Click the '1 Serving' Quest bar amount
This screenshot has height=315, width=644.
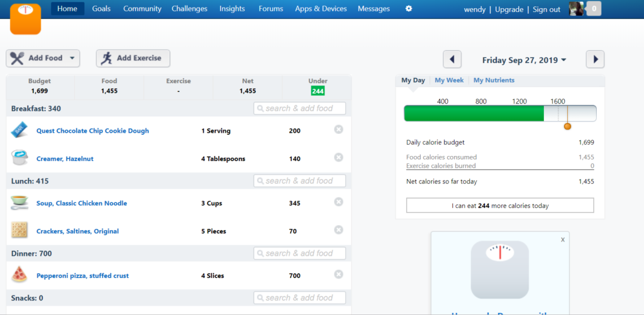tap(216, 131)
